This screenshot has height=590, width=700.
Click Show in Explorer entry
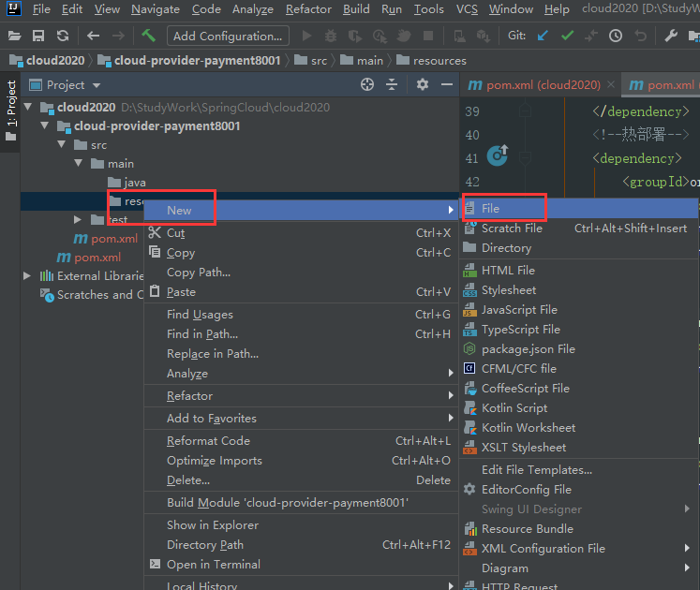pyautogui.click(x=301, y=525)
